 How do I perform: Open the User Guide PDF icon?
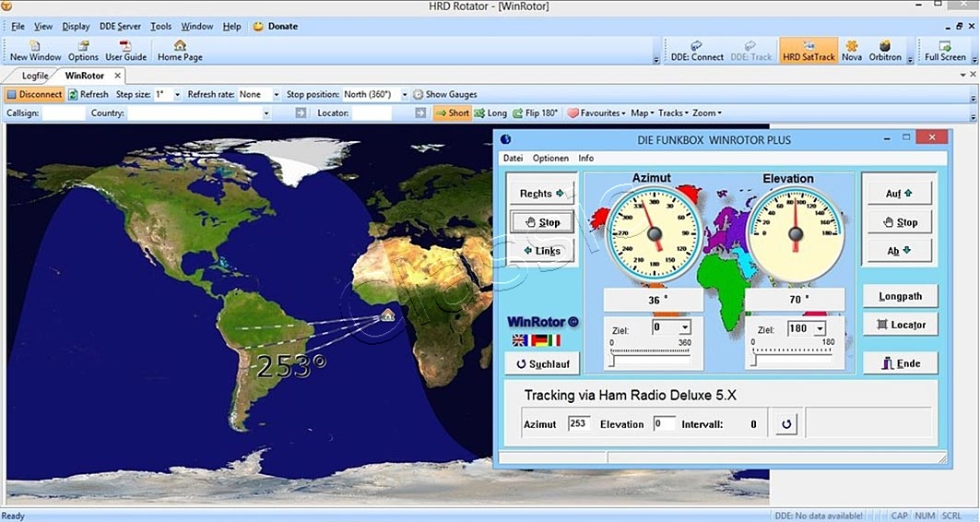click(x=125, y=51)
